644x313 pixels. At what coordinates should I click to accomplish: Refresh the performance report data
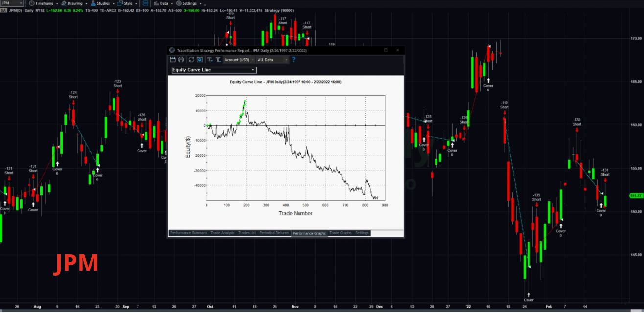pos(191,60)
